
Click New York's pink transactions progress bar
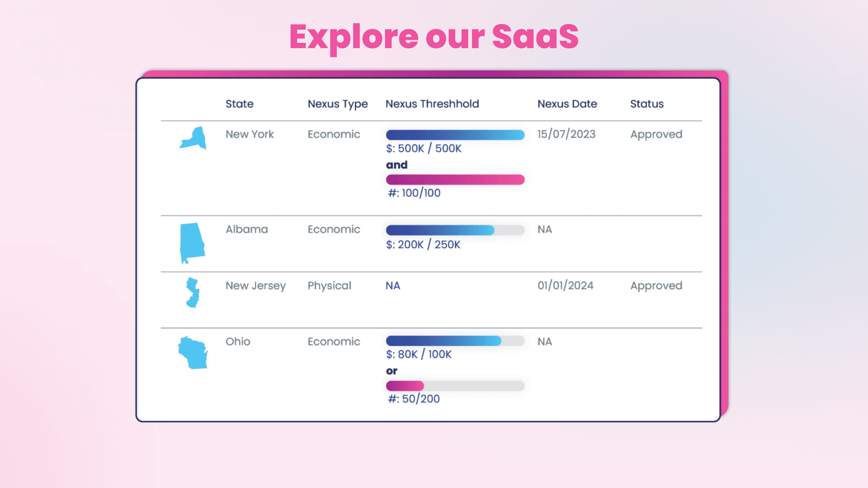click(455, 180)
